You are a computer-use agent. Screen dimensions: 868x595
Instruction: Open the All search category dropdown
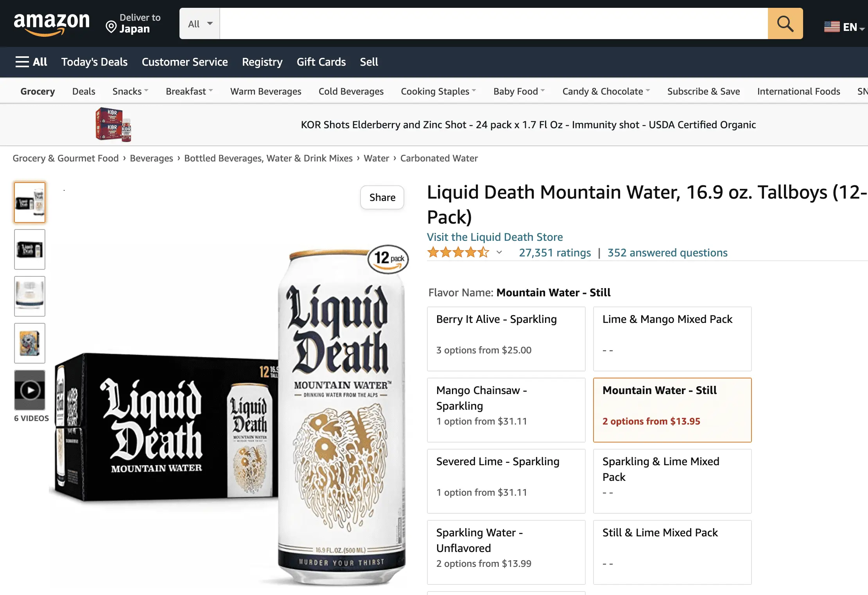(200, 23)
